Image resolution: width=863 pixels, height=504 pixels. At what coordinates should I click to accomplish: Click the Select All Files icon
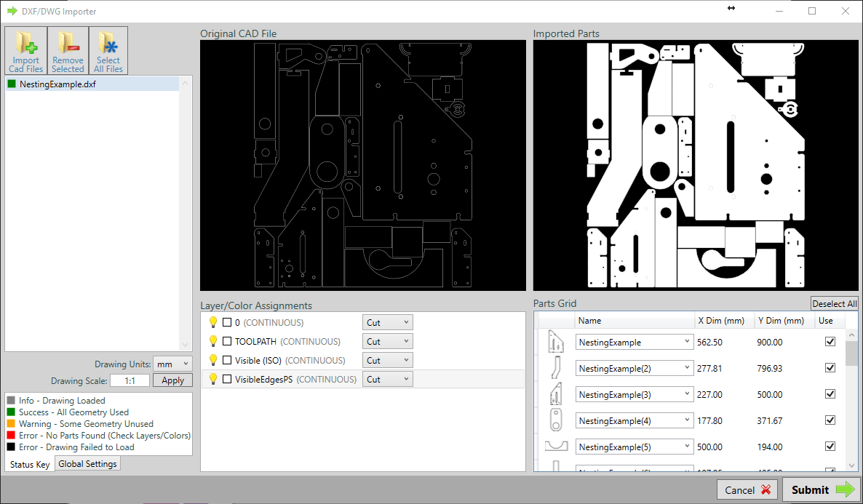click(108, 51)
